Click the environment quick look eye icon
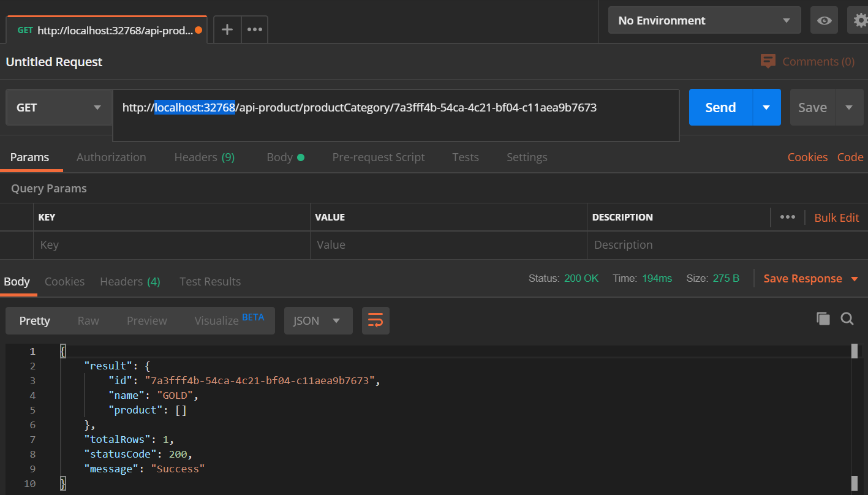The width and height of the screenshot is (868, 495). [825, 20]
